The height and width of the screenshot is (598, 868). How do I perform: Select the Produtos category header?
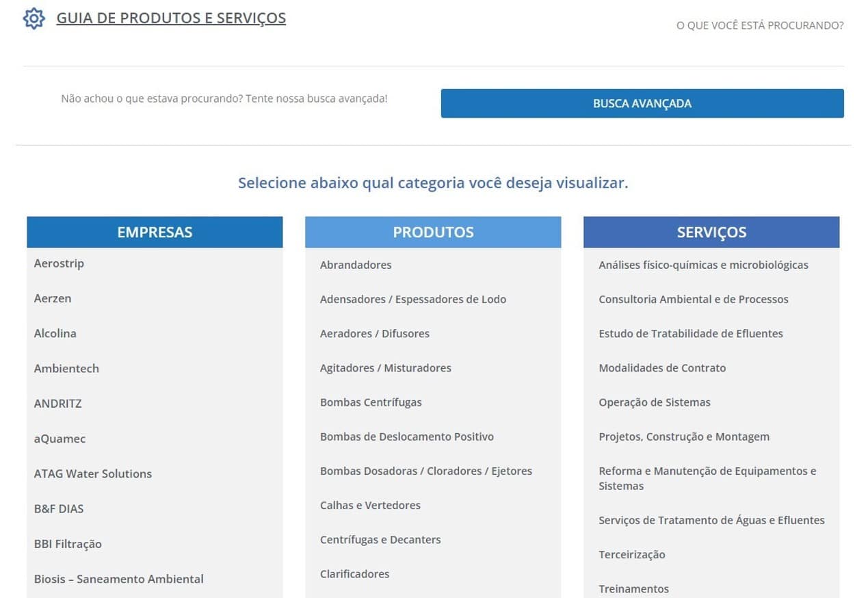[433, 232]
